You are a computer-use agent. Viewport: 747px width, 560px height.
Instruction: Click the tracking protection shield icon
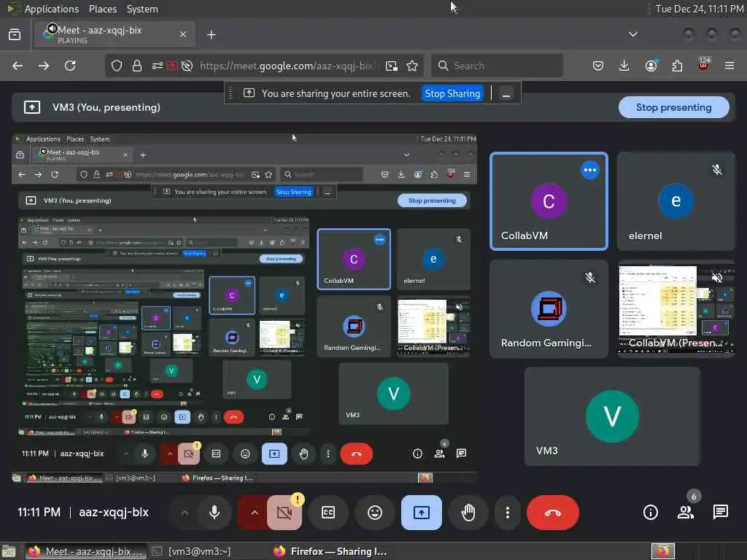click(x=117, y=66)
